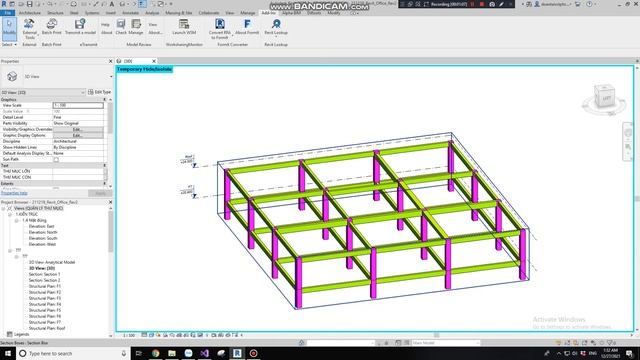The height and width of the screenshot is (360, 640).
Task: Open File Explorer from the taskbar
Action: (x=172, y=353)
